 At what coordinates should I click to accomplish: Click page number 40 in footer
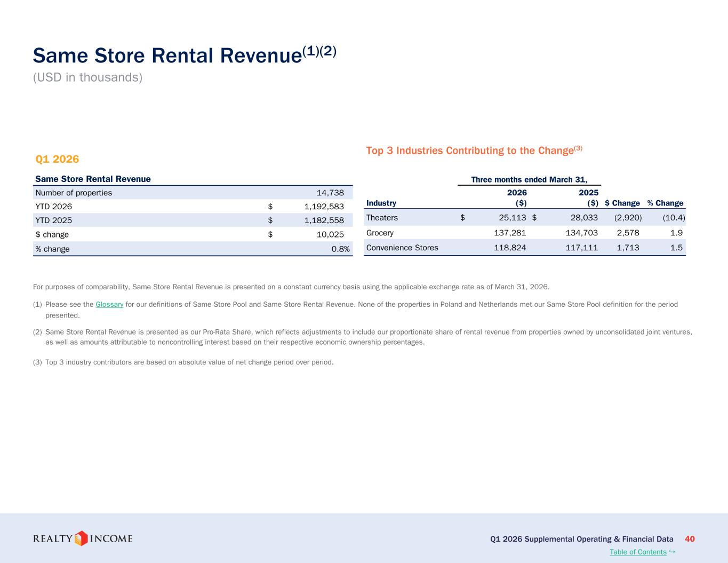pos(690,539)
